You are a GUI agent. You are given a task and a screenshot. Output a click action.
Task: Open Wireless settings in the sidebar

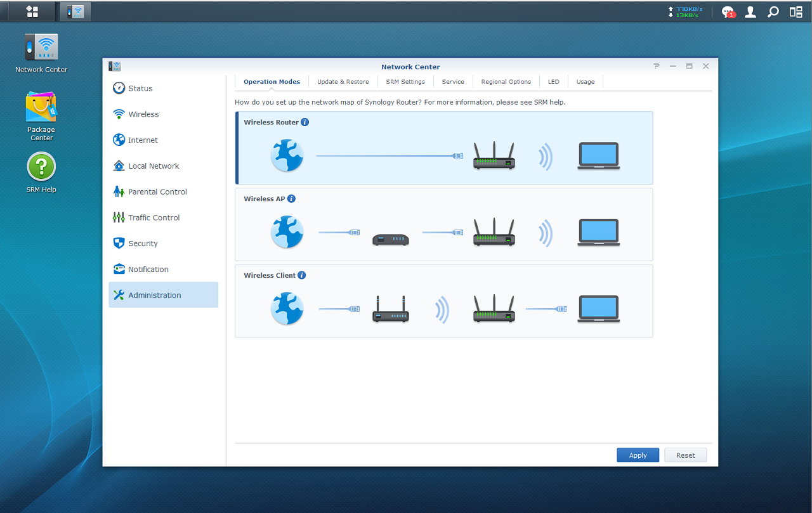click(163, 114)
